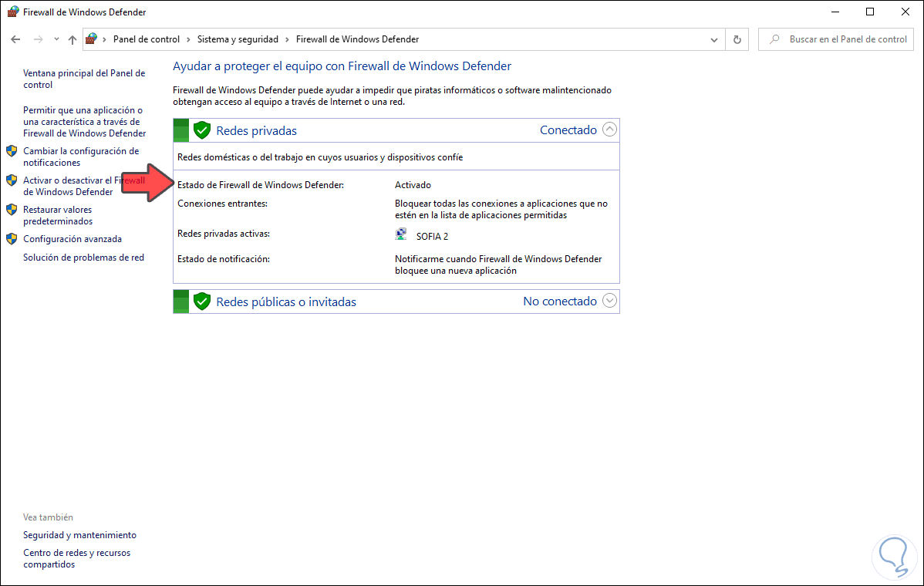Image resolution: width=924 pixels, height=586 pixels.
Task: Click 'Redes privadas activas:' label
Action: 224,234
